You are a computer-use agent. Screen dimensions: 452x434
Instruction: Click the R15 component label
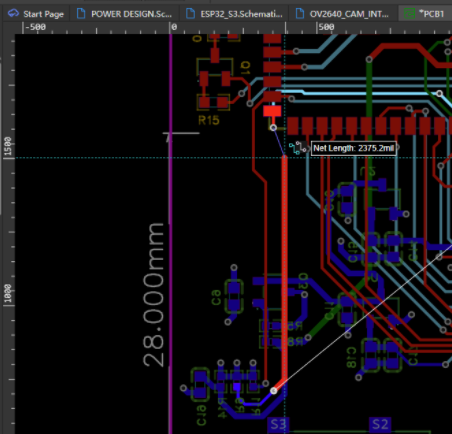pos(209,120)
